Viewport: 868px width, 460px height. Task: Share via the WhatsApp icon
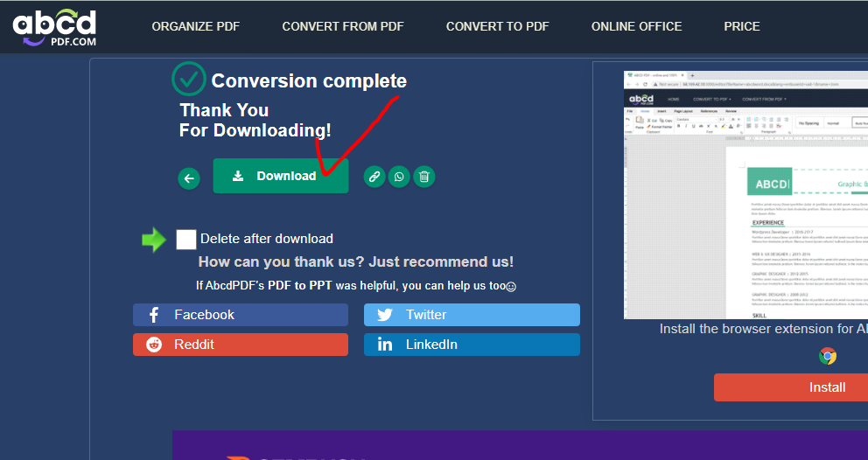[x=399, y=177]
